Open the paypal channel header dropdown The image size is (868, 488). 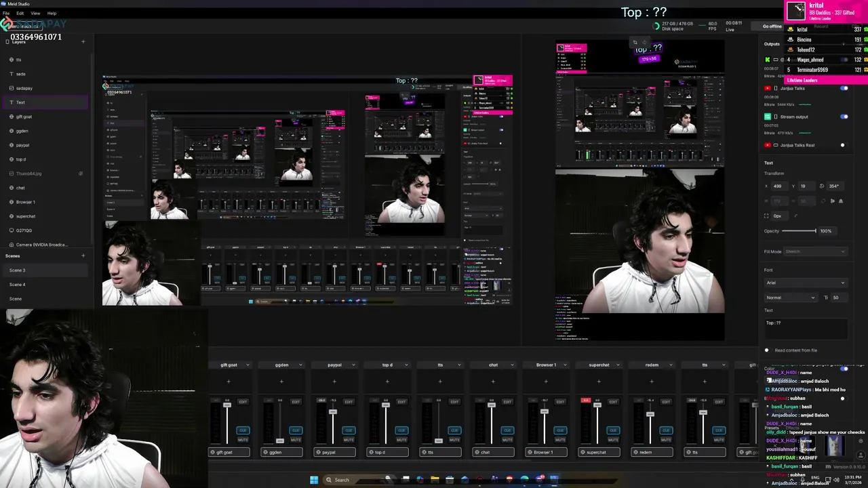(353, 365)
